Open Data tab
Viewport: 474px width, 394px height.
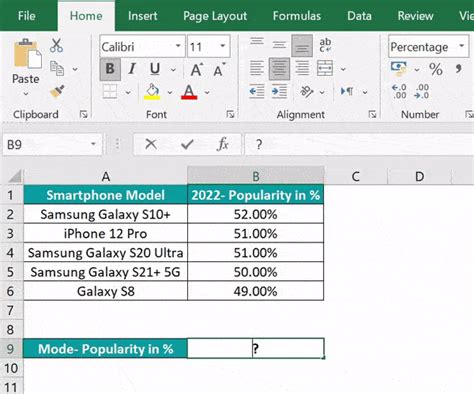(x=359, y=16)
